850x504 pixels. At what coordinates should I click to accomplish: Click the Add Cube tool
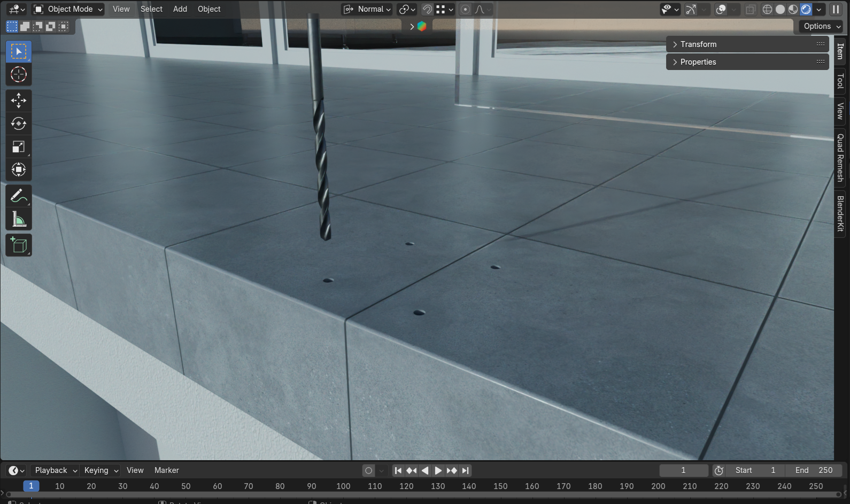tap(19, 245)
